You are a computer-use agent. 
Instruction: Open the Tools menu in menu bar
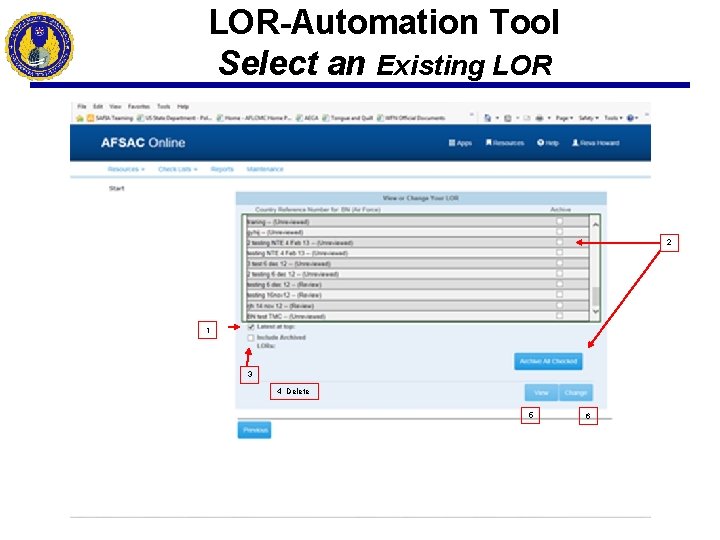tap(163, 107)
